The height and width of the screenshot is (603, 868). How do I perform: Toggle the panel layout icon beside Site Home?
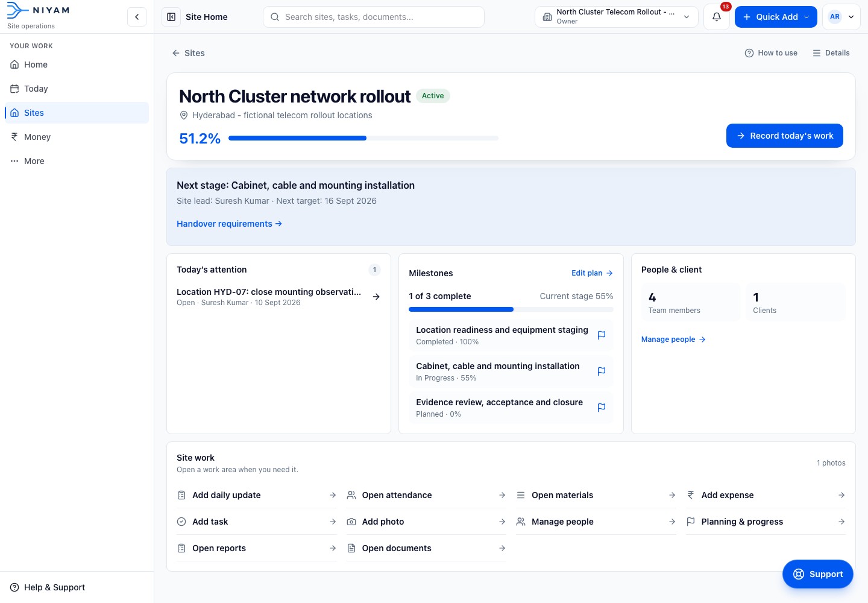point(171,17)
